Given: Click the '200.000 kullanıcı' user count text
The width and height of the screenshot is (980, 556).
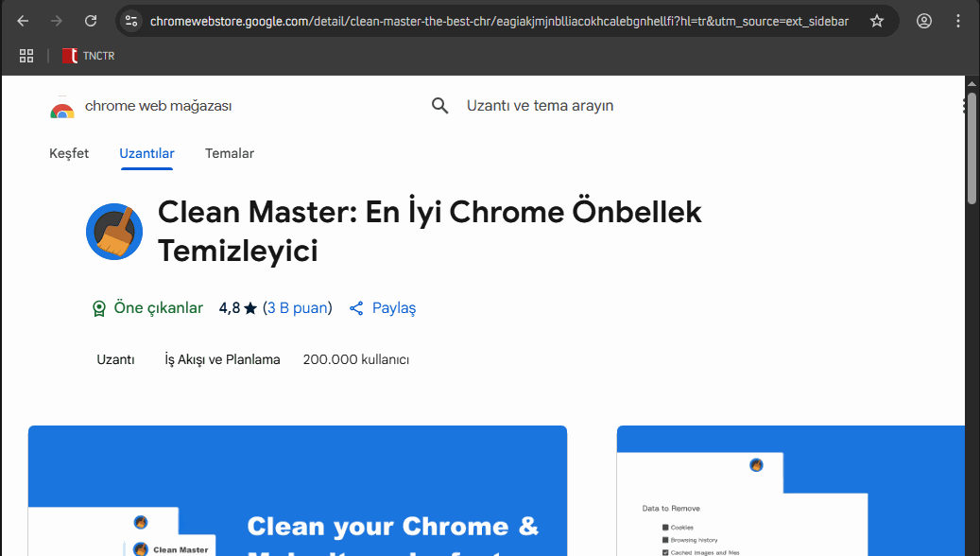Looking at the screenshot, I should [356, 359].
